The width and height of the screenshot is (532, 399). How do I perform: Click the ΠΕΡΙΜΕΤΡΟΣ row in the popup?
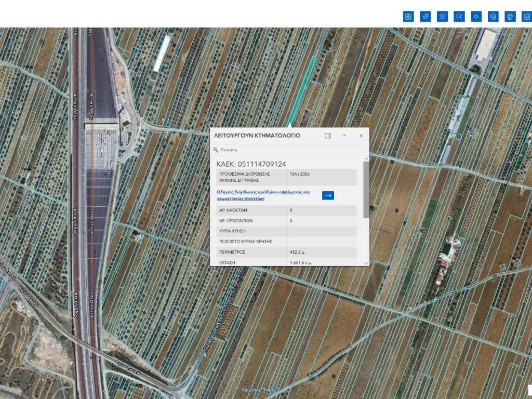pyautogui.click(x=286, y=252)
